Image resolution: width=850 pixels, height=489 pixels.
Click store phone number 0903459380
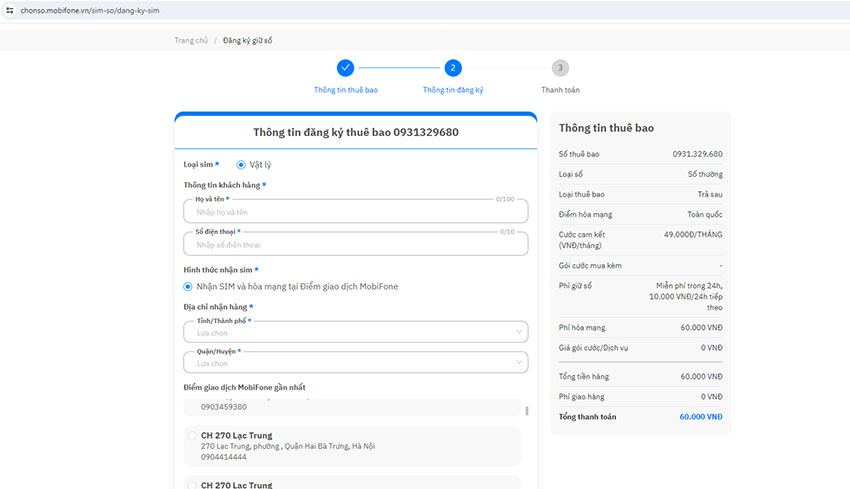click(x=223, y=407)
